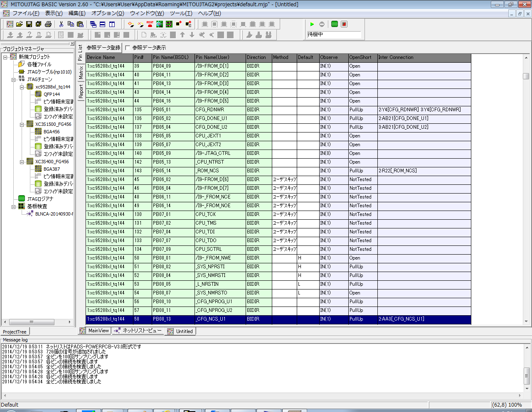532x412 pixels.
Task: Enable the 参照データ表示 checkbox
Action: [x=128, y=48]
